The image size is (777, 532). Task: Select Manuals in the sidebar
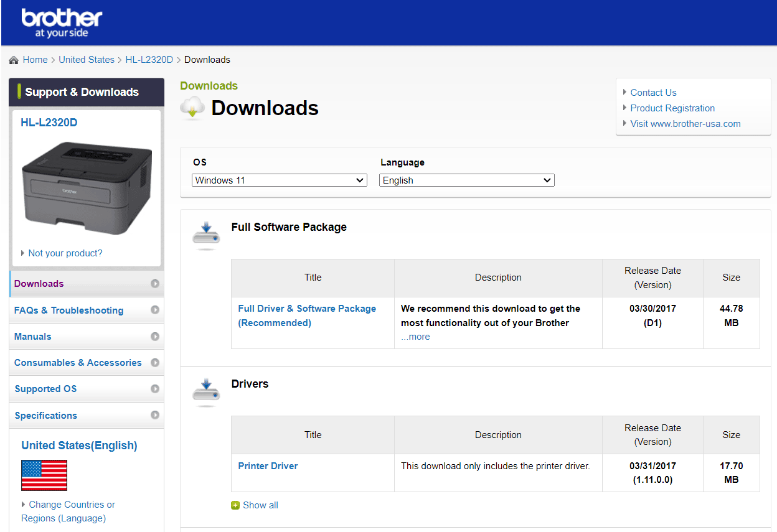coord(32,336)
